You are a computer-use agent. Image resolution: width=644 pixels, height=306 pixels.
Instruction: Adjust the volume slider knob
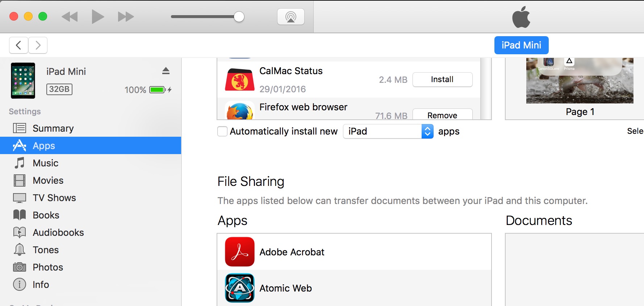239,17
